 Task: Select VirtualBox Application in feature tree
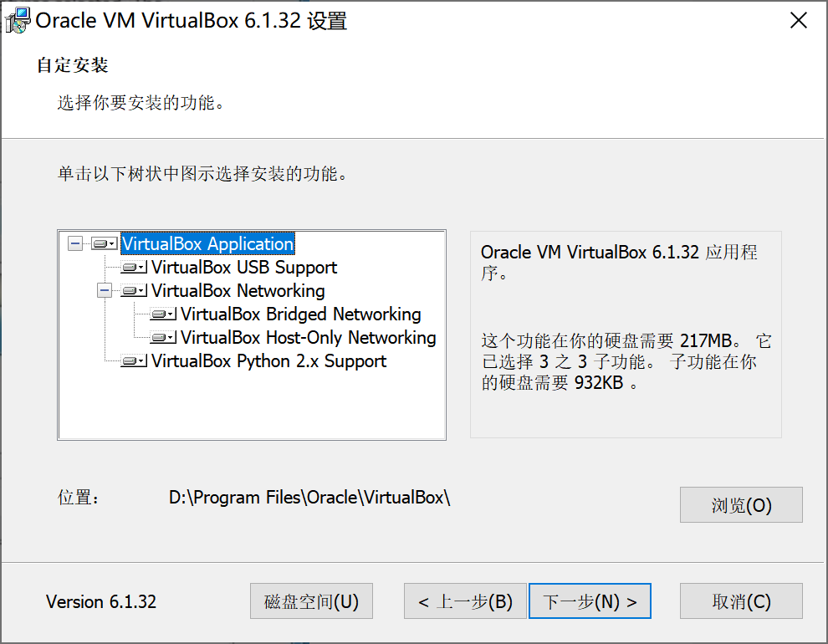207,243
